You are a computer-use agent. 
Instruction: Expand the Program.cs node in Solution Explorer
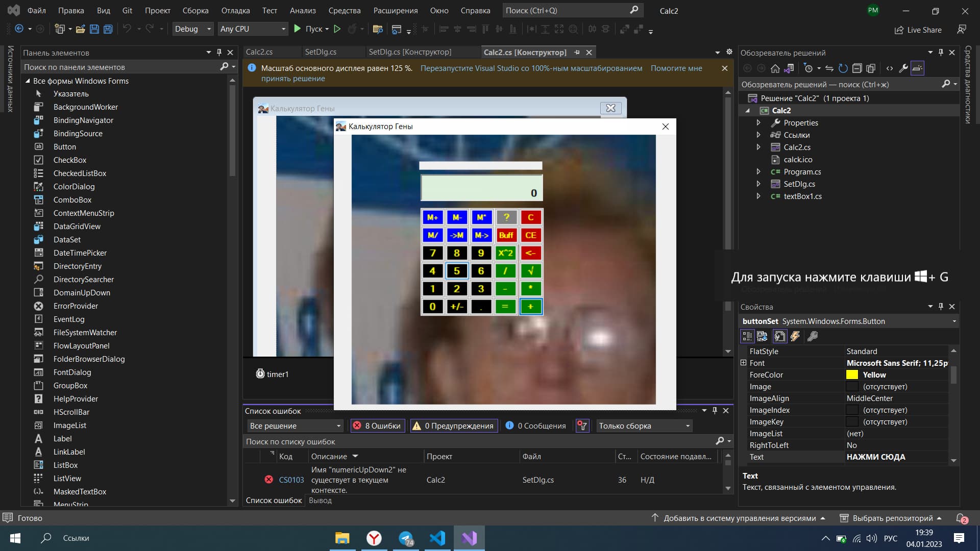pos(758,172)
